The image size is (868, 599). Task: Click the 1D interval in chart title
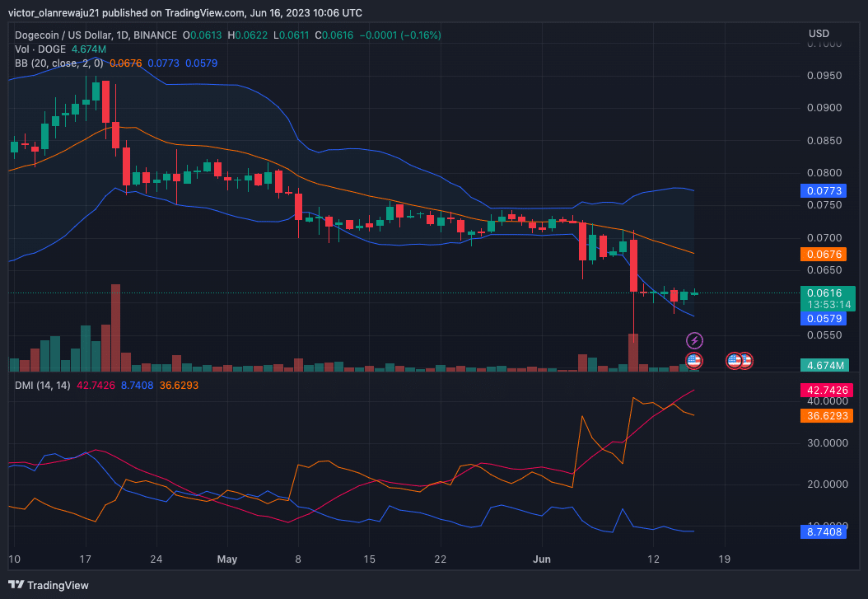click(122, 35)
